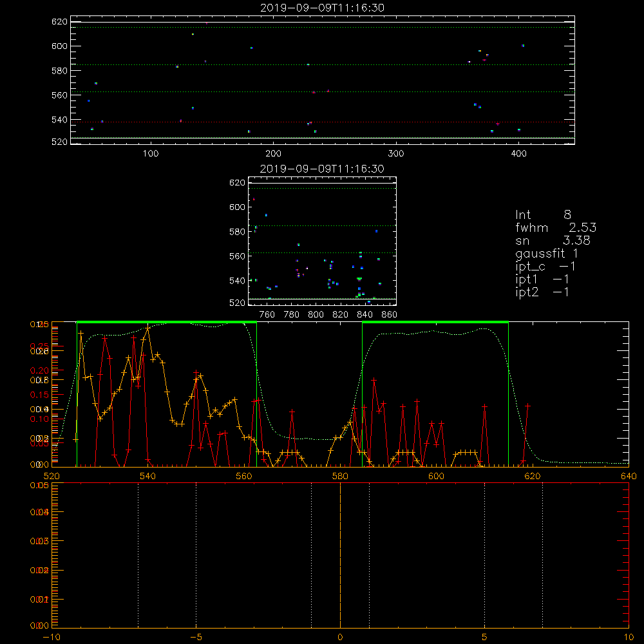
Task: Select the 'sn 3.38' readout text
Action: (553, 240)
